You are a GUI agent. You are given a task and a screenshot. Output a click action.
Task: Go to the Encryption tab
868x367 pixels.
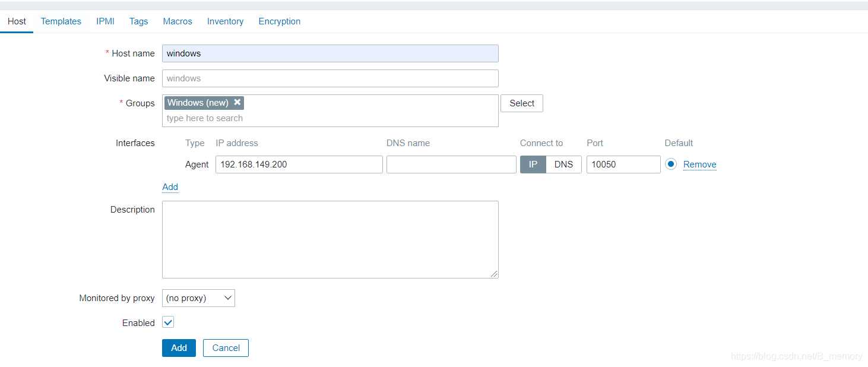pyautogui.click(x=280, y=21)
